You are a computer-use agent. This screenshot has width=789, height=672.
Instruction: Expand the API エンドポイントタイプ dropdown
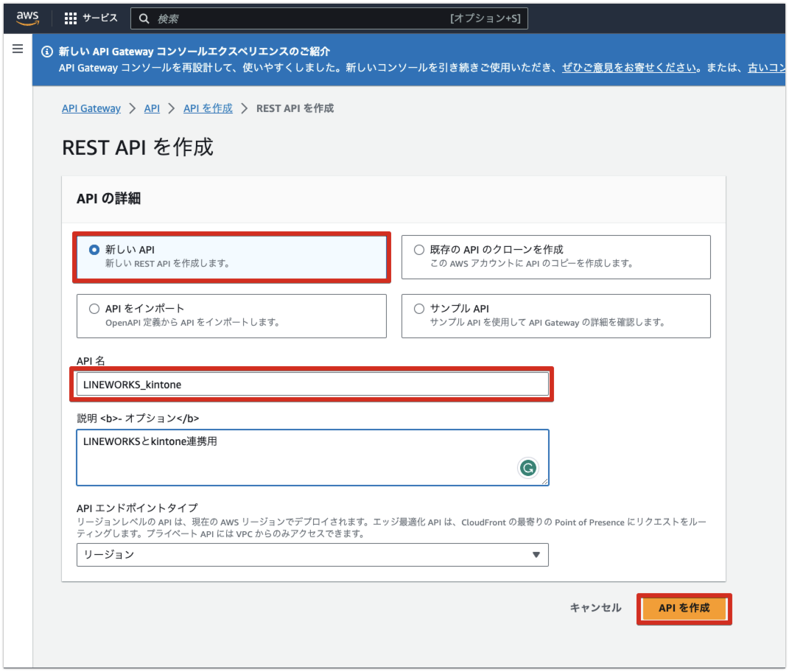[x=312, y=555]
